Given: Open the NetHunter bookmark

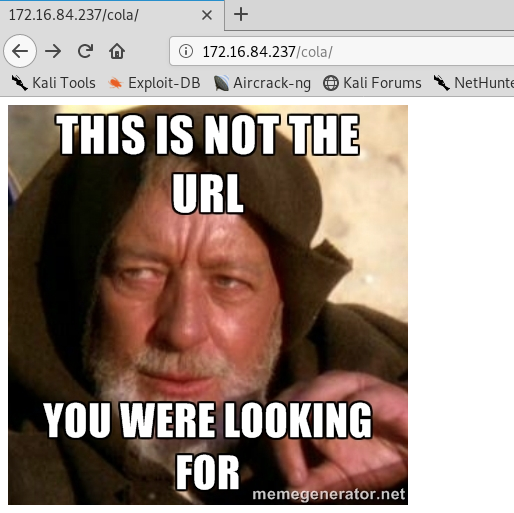Looking at the screenshot, I should 473,83.
